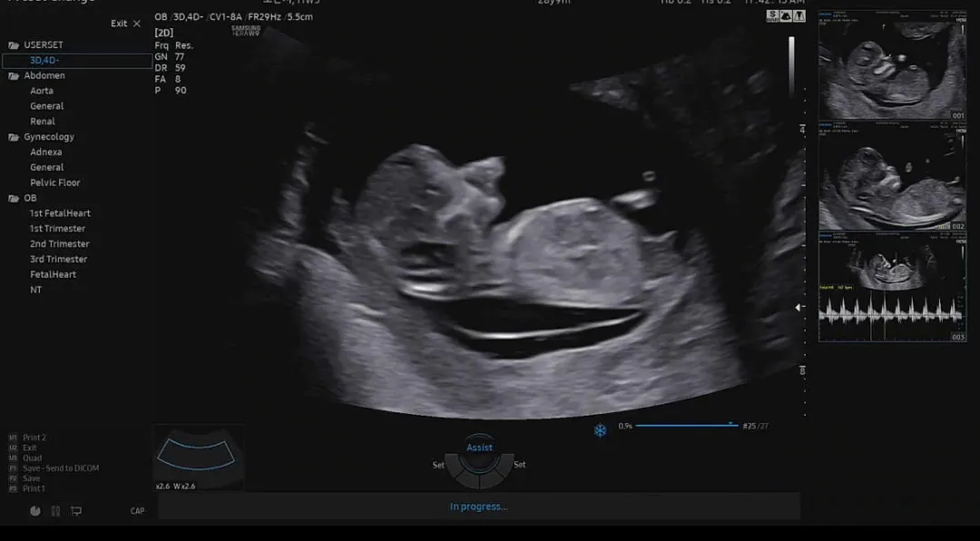980x541 pixels.
Task: Click the frame counter #25/27
Action: [756, 426]
